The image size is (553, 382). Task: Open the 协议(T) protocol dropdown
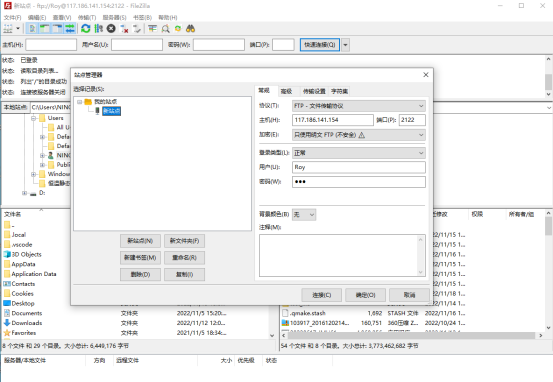point(359,106)
